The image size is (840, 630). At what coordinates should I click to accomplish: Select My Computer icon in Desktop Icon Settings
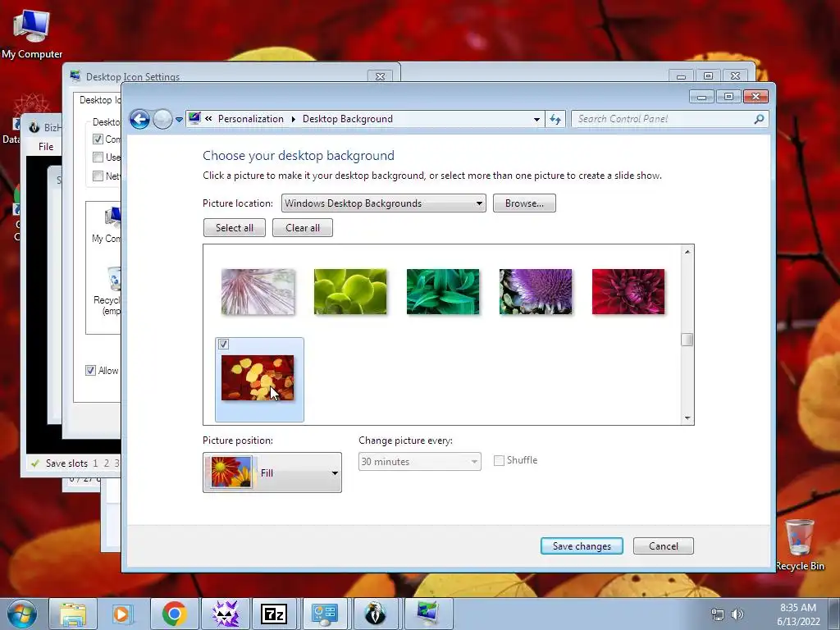[109, 225]
